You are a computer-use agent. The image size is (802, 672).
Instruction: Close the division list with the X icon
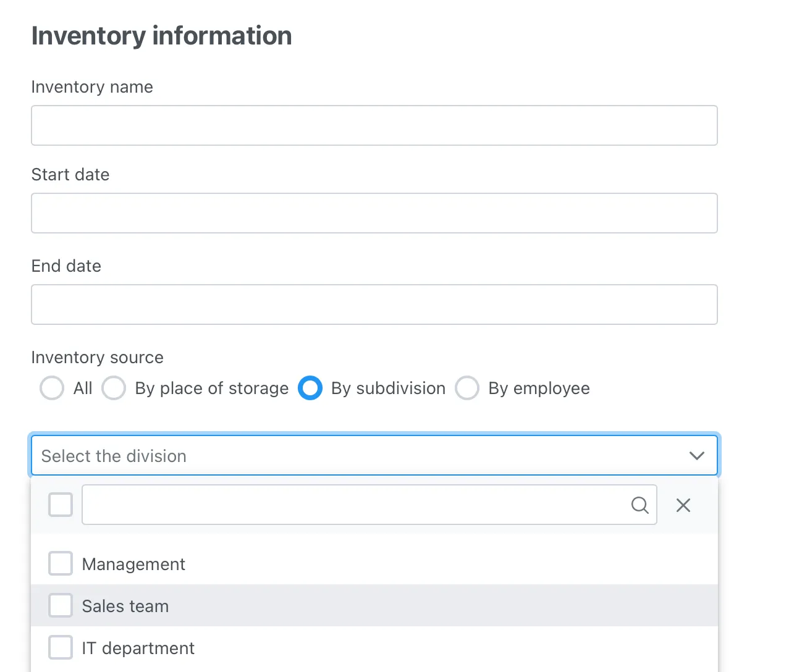point(683,505)
